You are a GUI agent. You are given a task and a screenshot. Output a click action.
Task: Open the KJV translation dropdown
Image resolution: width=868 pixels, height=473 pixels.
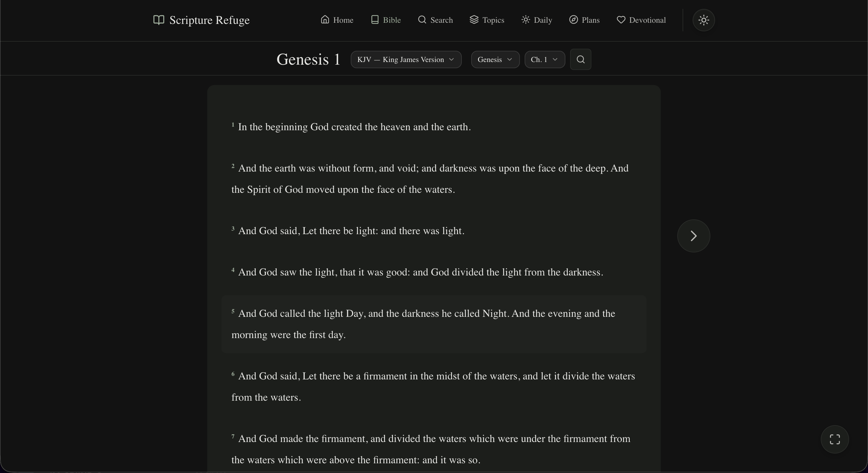406,60
